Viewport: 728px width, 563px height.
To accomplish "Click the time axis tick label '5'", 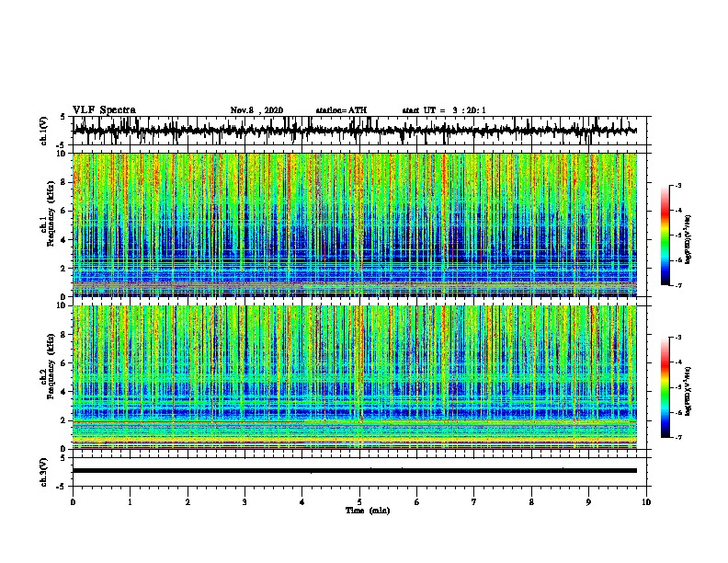I will click(x=359, y=501).
